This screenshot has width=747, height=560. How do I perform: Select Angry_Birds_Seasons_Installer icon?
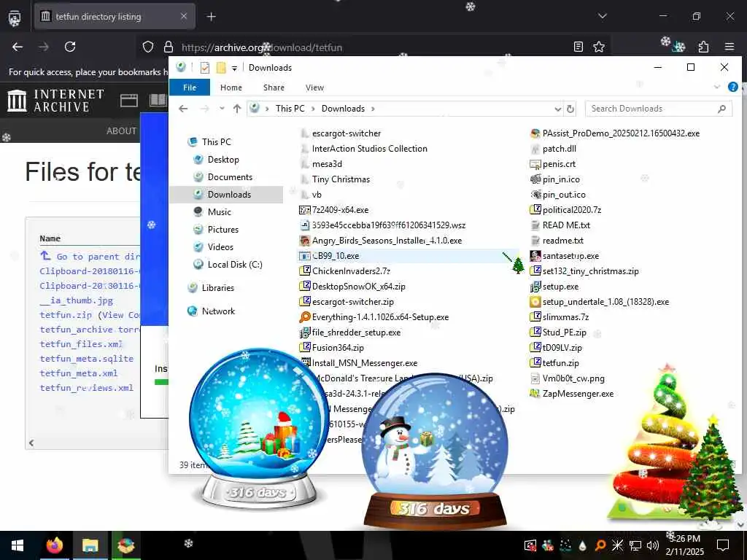click(x=304, y=241)
